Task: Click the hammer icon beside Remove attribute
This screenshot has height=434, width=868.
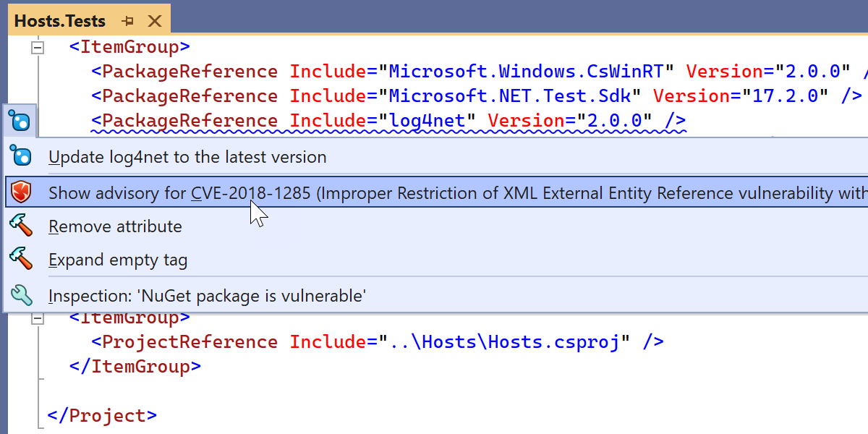Action: pyautogui.click(x=20, y=226)
